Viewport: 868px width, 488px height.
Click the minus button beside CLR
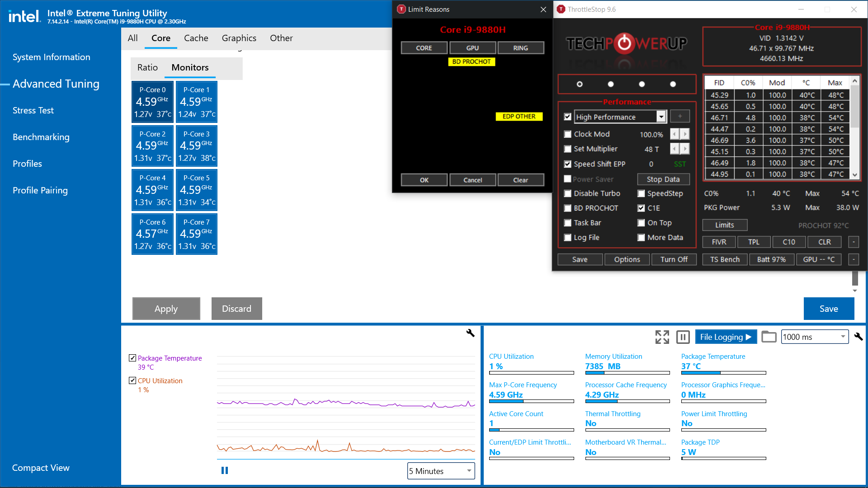[854, 242]
